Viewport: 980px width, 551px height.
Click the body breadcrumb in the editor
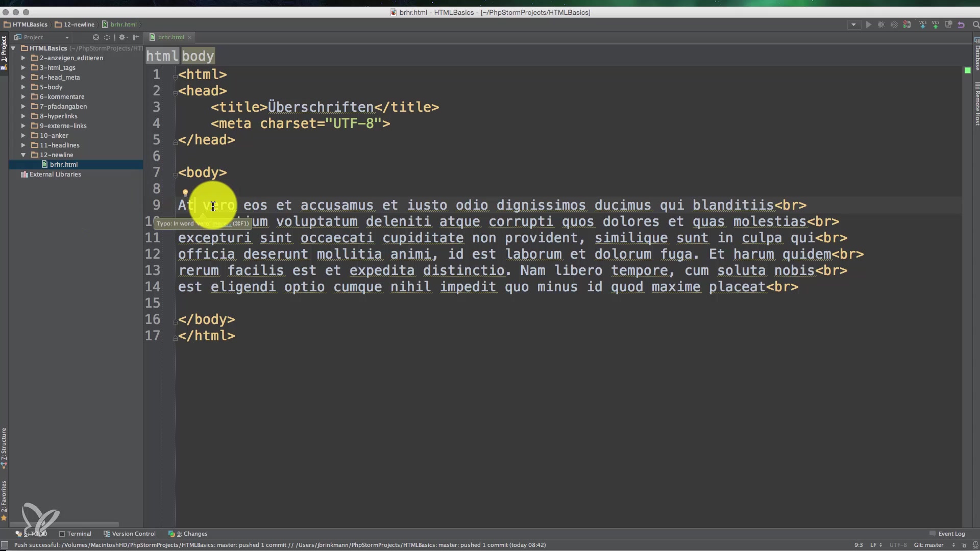[198, 56]
